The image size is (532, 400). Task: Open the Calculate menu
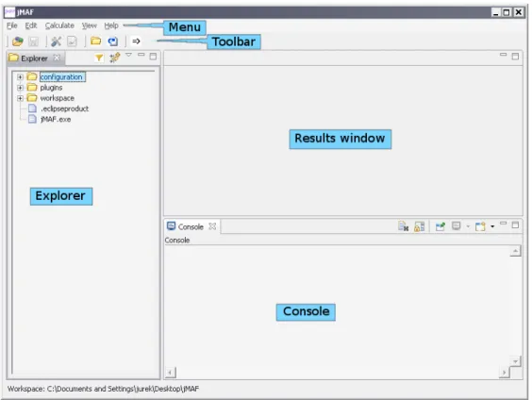pos(59,25)
